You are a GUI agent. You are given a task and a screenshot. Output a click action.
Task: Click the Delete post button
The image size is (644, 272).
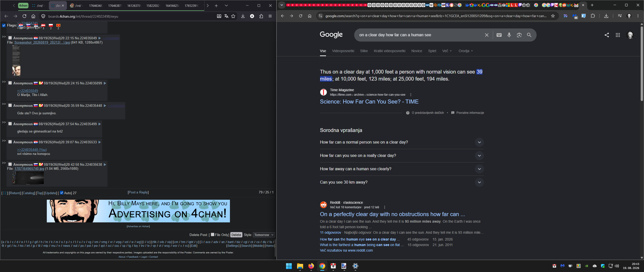click(x=236, y=235)
